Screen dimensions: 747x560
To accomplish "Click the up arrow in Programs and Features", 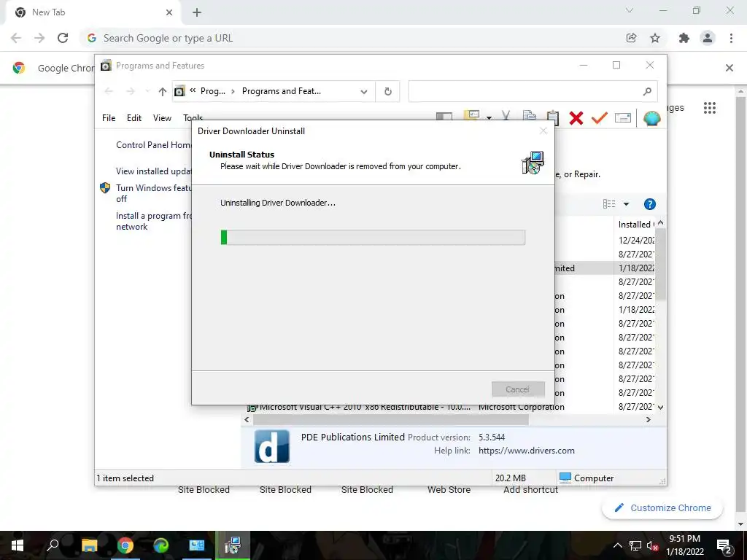I will [163, 91].
